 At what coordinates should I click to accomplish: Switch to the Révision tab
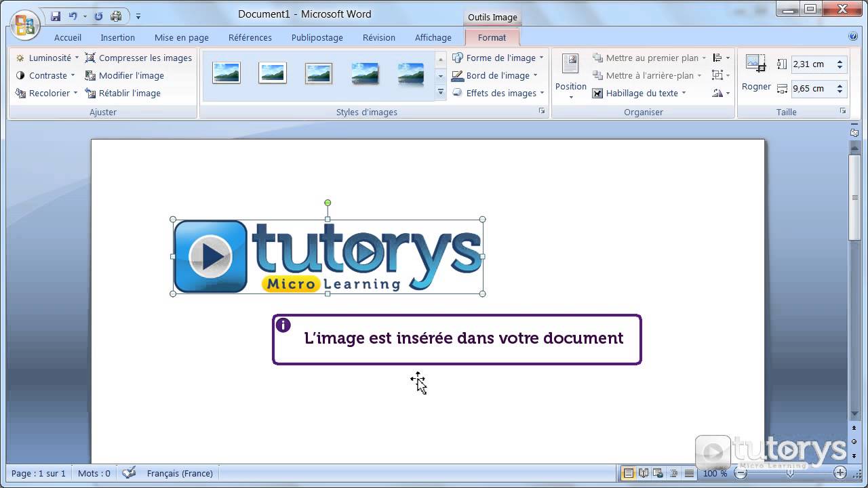pyautogui.click(x=378, y=38)
